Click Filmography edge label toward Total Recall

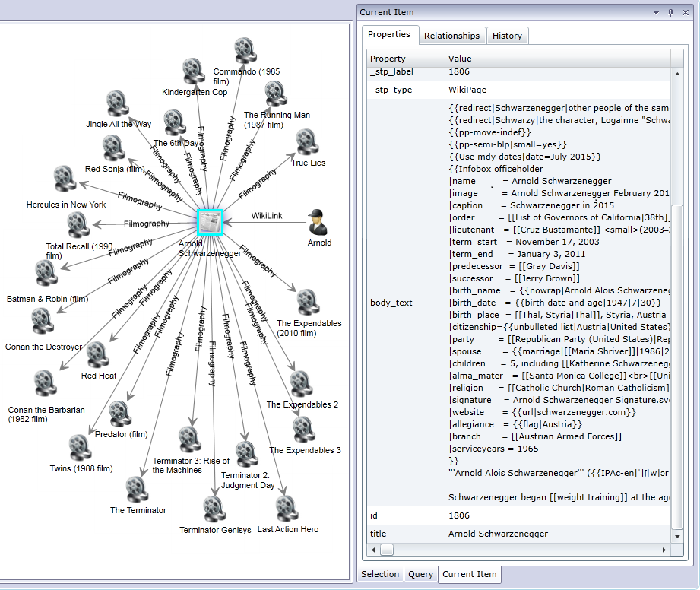pyautogui.click(x=147, y=224)
